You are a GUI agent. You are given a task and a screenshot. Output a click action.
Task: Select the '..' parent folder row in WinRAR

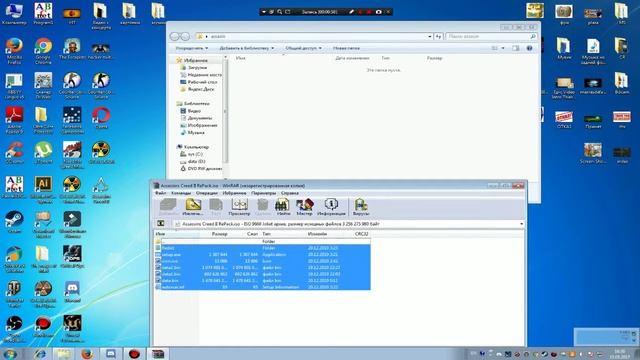click(263, 241)
